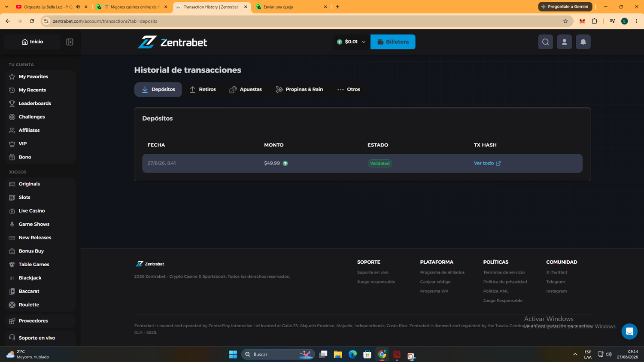644x362 pixels.
Task: Open Task View on taskbar
Action: [x=323, y=354]
